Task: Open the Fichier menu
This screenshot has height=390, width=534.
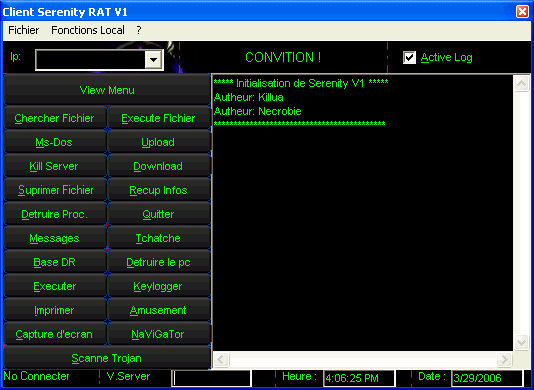Action: coord(23,30)
